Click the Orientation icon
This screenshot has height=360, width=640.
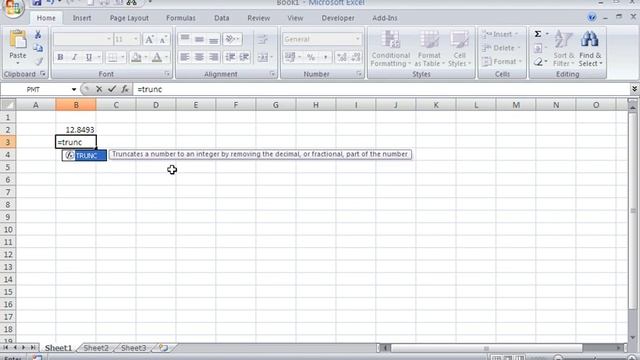coord(231,39)
